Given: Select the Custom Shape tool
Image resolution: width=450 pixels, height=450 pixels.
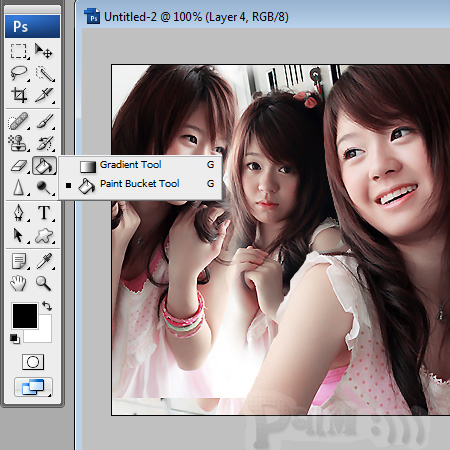Looking at the screenshot, I should pos(44,235).
